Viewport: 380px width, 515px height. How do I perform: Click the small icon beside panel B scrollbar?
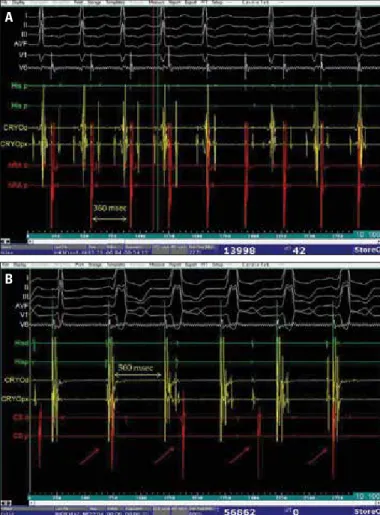tap(6, 502)
